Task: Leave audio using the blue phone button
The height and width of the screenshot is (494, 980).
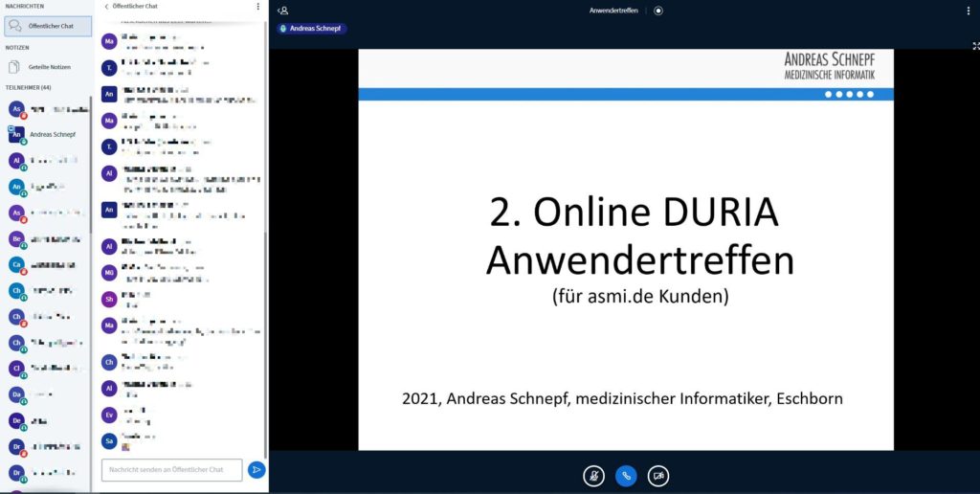Action: pyautogui.click(x=626, y=476)
